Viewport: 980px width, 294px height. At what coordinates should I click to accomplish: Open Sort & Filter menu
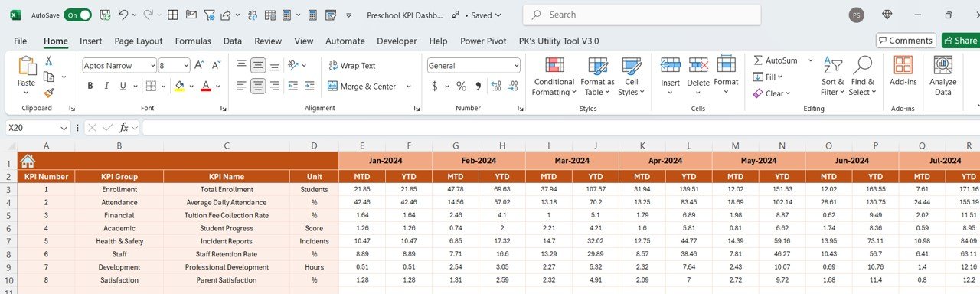(x=832, y=76)
